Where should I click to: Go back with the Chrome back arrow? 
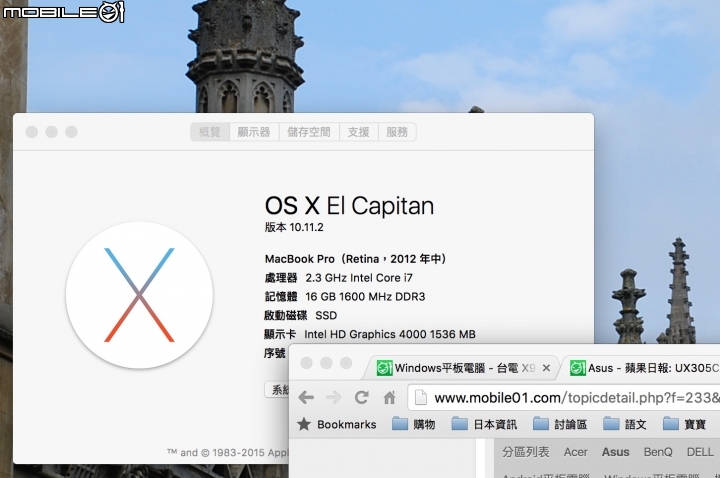(306, 397)
